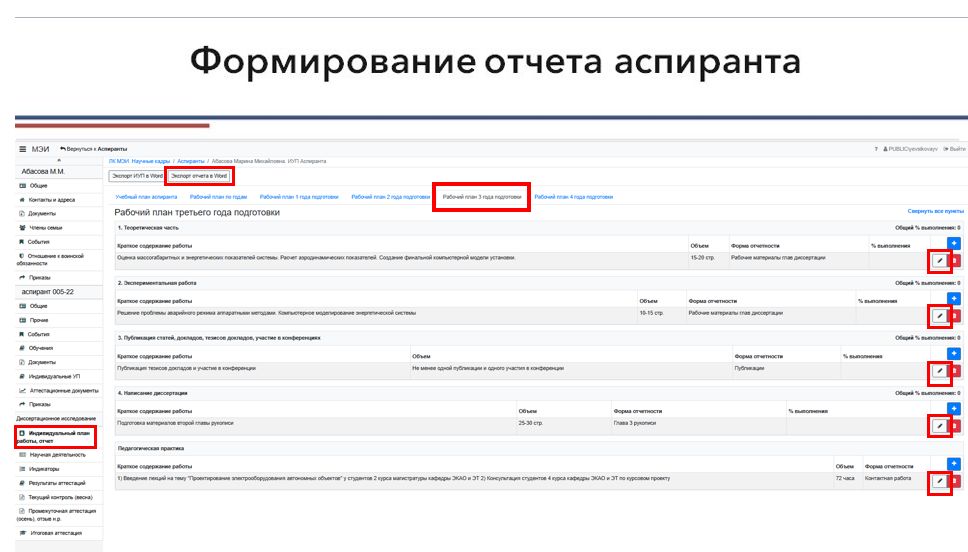
Task: Click Экспорт ИУП в Word button
Action: (137, 176)
